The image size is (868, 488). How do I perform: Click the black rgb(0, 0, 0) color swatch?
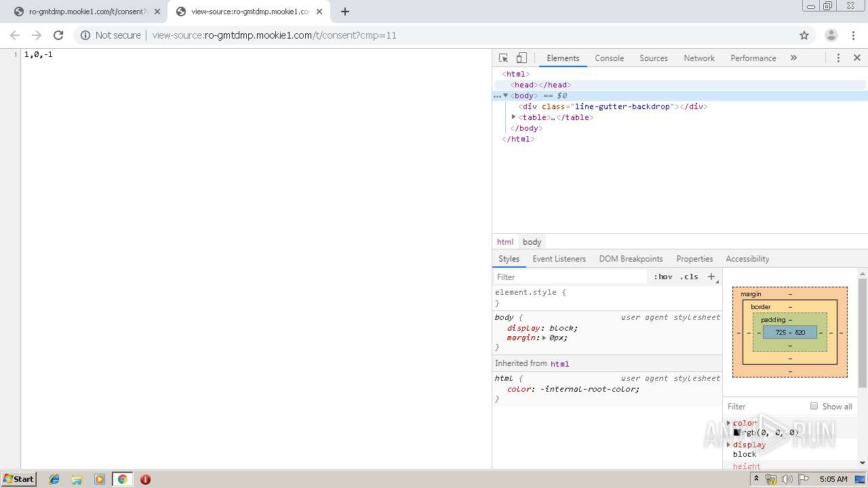tap(736, 432)
